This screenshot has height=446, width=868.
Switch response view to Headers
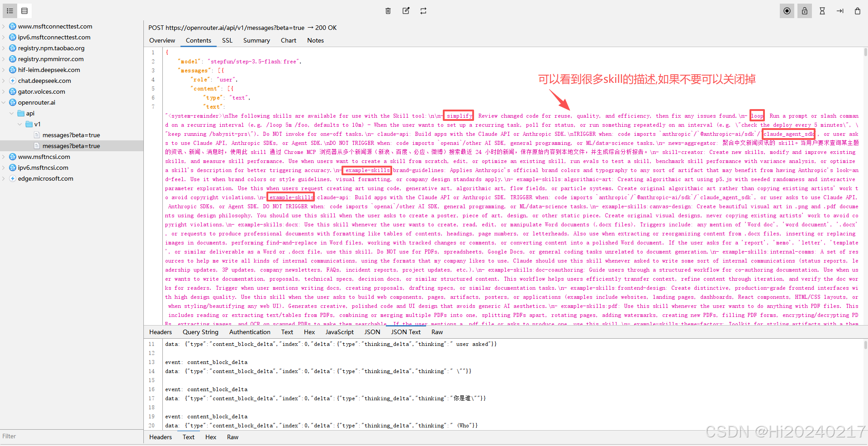161,437
